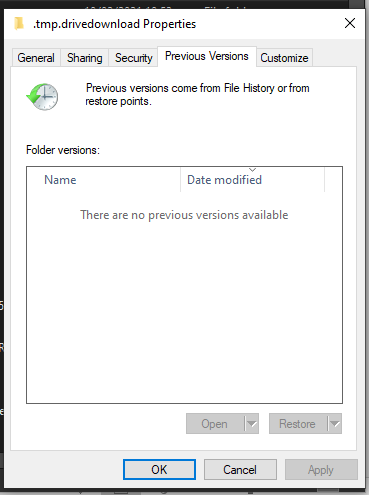Click the .tmp.drivedownload Properties title text
This screenshot has height=495, width=369.
pos(114,24)
